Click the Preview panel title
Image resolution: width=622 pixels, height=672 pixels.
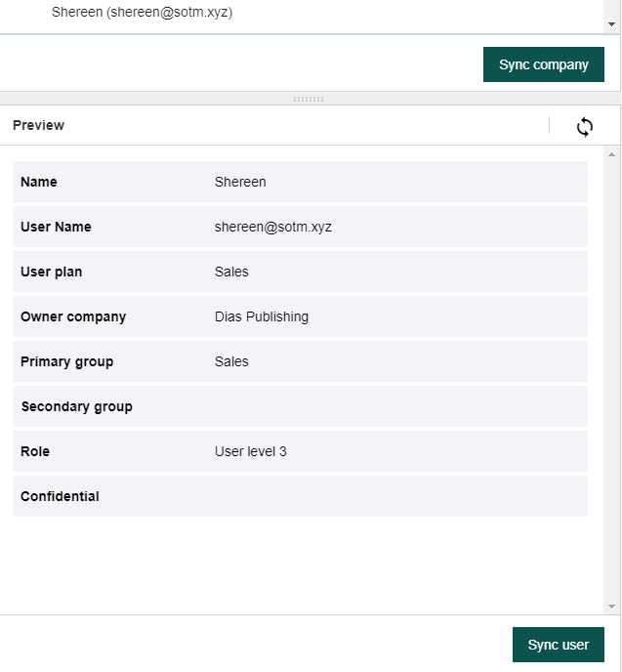point(39,125)
